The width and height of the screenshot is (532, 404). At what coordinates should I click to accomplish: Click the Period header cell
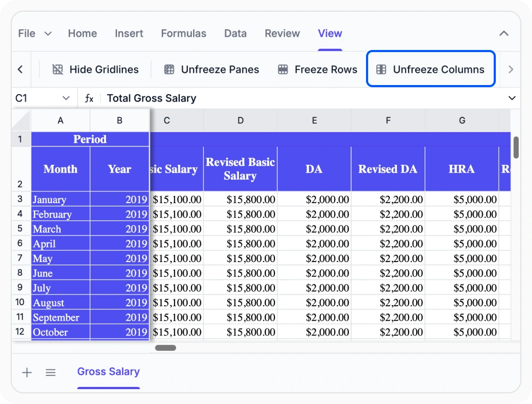90,139
